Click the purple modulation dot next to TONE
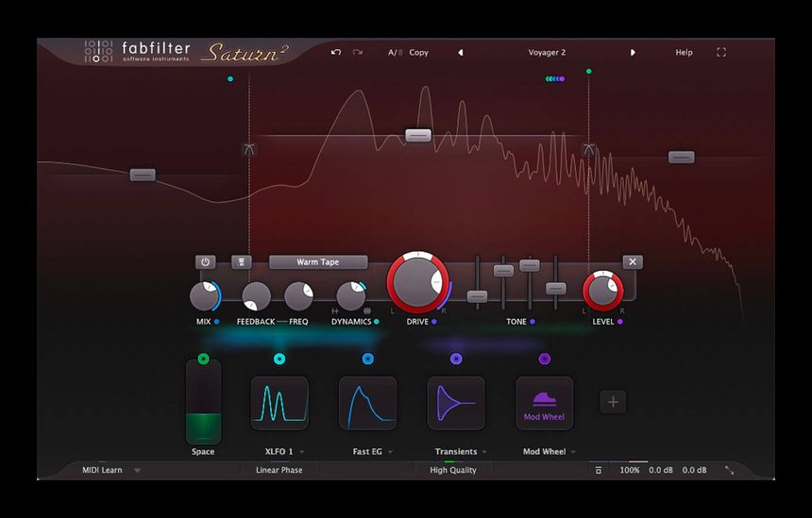This screenshot has width=812, height=518. [533, 322]
